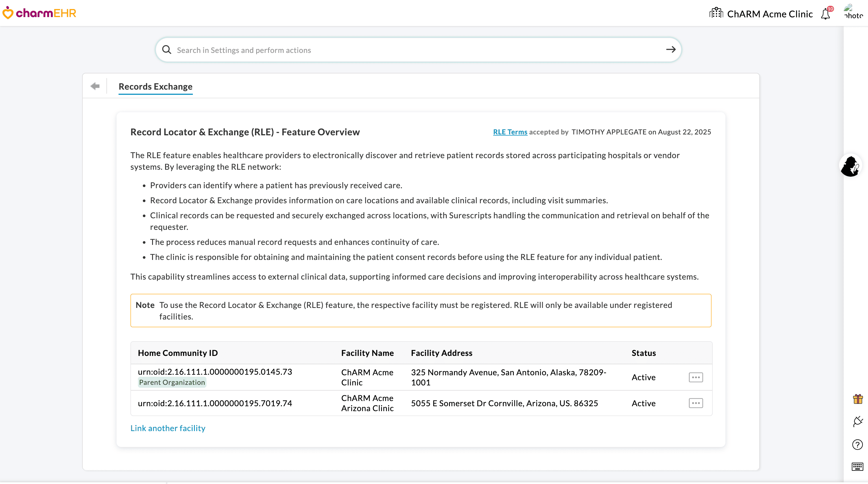The image size is (868, 484).
Task: Open the detective assistant avatar
Action: click(850, 165)
